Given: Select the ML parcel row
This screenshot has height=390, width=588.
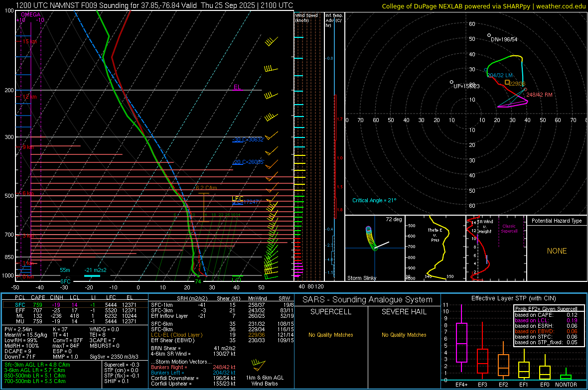Looking at the screenshot, I should [x=75, y=316].
